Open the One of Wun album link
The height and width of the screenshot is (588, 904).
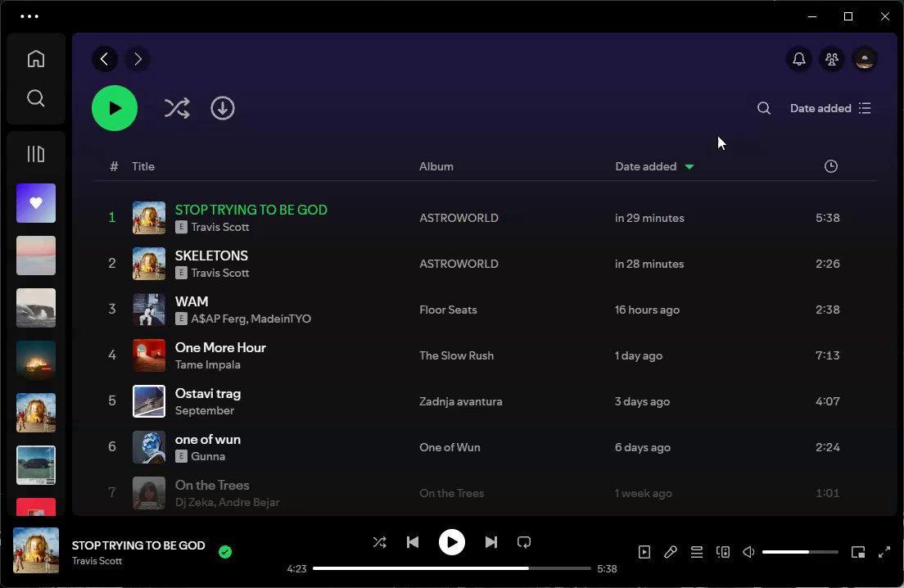(x=450, y=447)
